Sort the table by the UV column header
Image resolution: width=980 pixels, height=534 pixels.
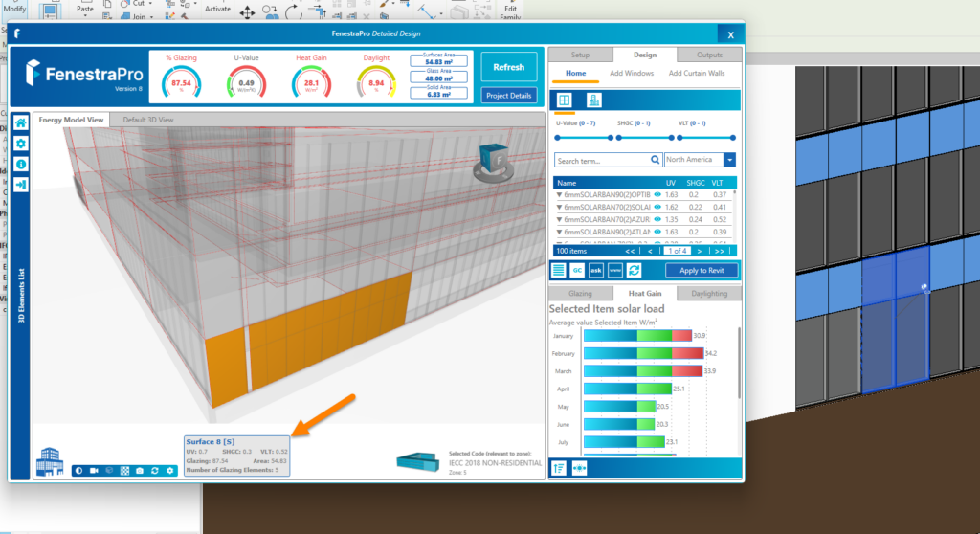(x=671, y=183)
